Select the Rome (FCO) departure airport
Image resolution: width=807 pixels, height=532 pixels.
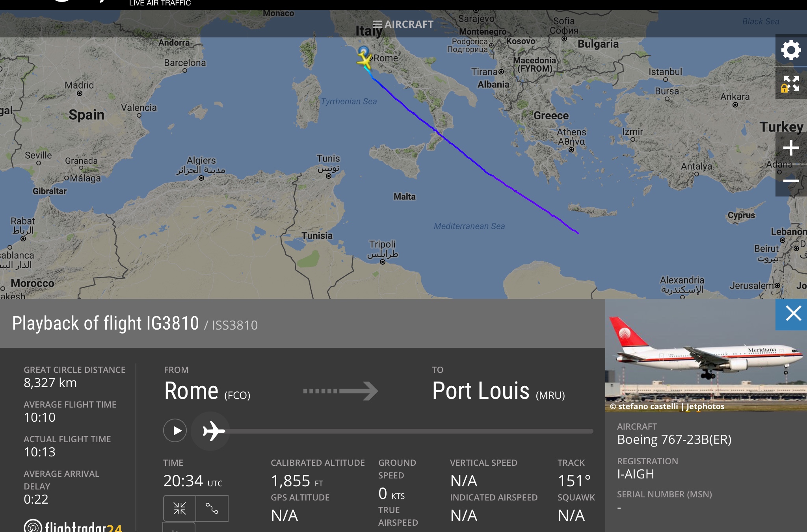coord(207,391)
